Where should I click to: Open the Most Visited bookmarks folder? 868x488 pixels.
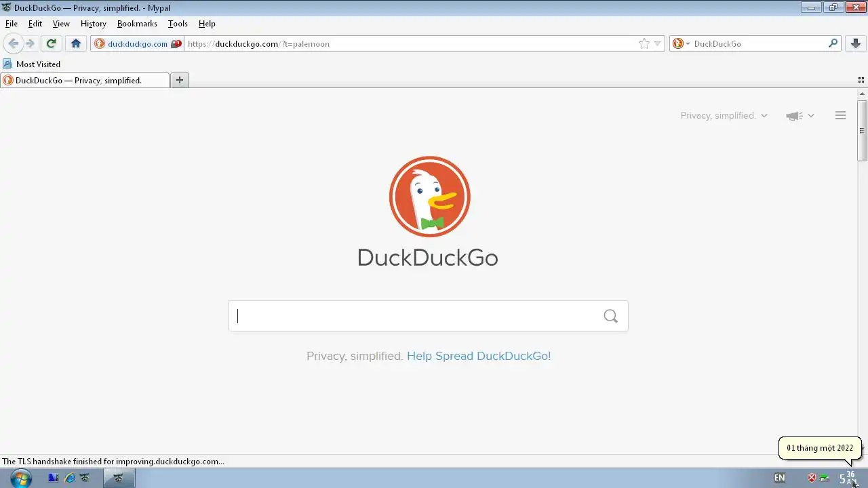(x=31, y=64)
